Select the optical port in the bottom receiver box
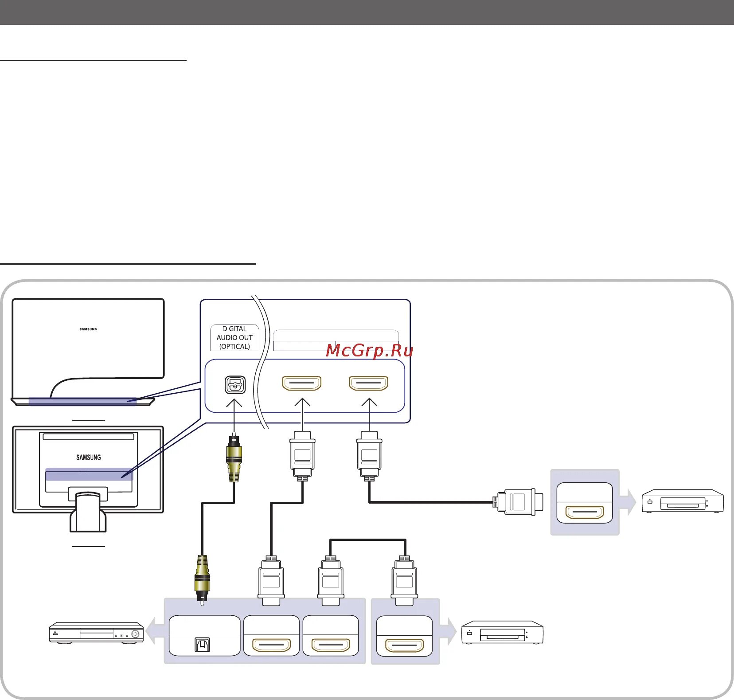The height and width of the screenshot is (700, 734). pos(203,644)
